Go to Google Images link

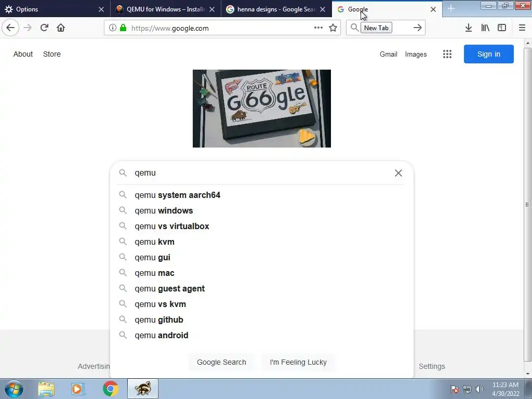[416, 54]
